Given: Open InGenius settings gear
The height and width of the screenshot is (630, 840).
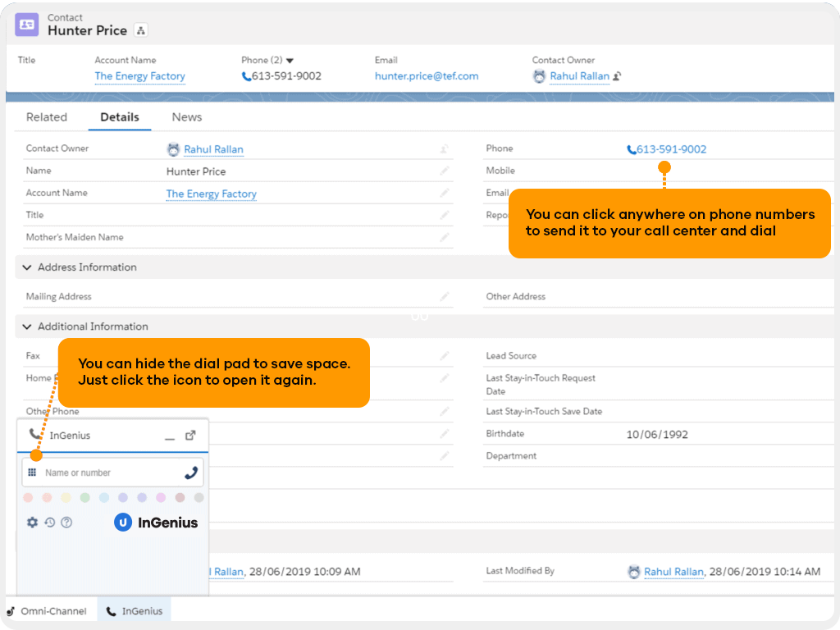Looking at the screenshot, I should (x=32, y=523).
